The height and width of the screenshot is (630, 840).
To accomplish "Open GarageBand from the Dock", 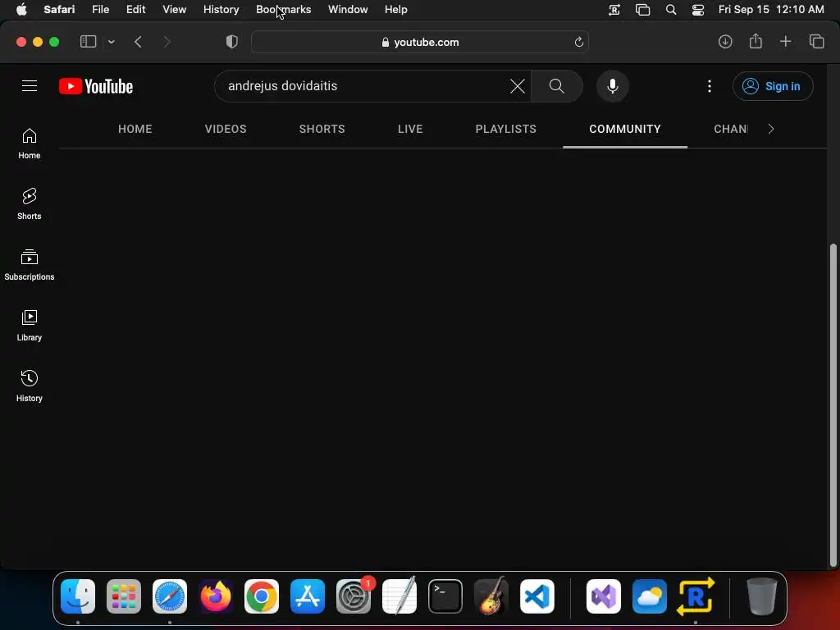I will click(x=491, y=596).
